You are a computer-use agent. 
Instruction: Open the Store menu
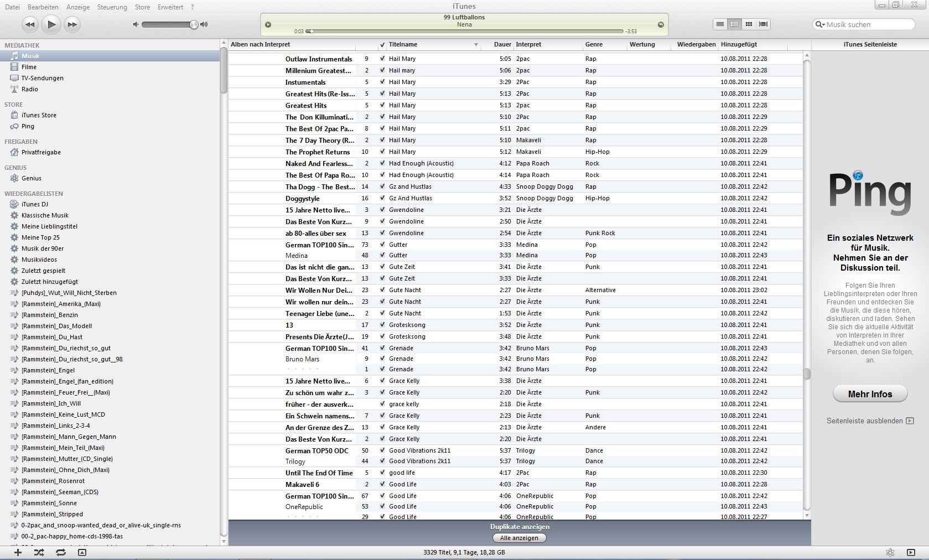(x=142, y=7)
